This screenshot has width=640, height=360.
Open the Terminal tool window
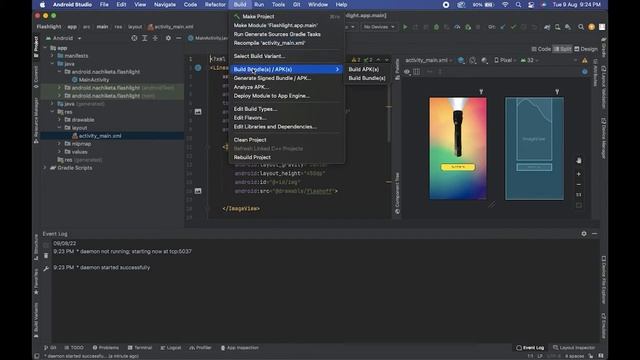point(140,348)
